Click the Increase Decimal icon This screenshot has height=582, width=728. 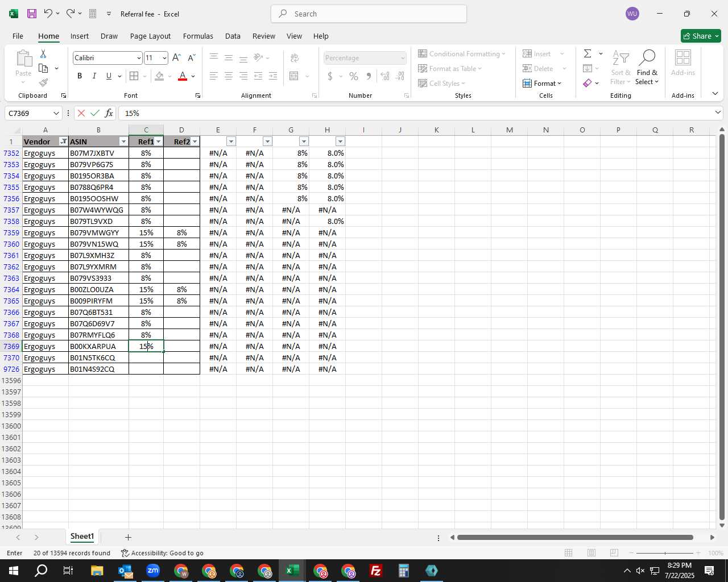385,76
